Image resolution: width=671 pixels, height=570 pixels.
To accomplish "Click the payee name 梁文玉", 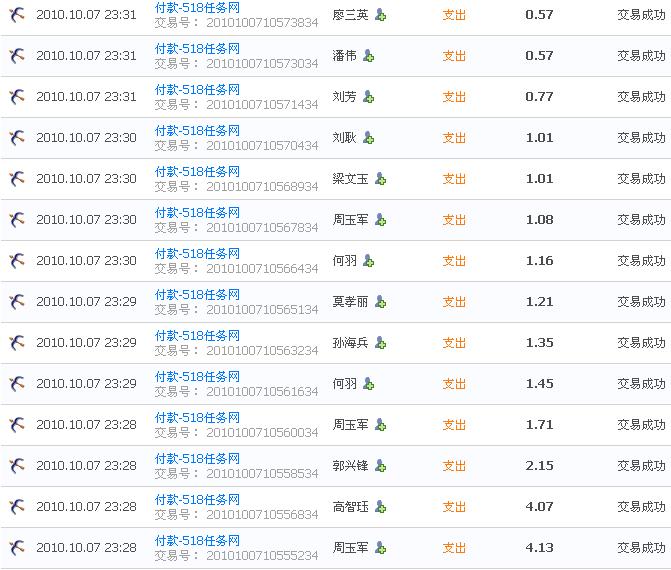I will pos(350,179).
